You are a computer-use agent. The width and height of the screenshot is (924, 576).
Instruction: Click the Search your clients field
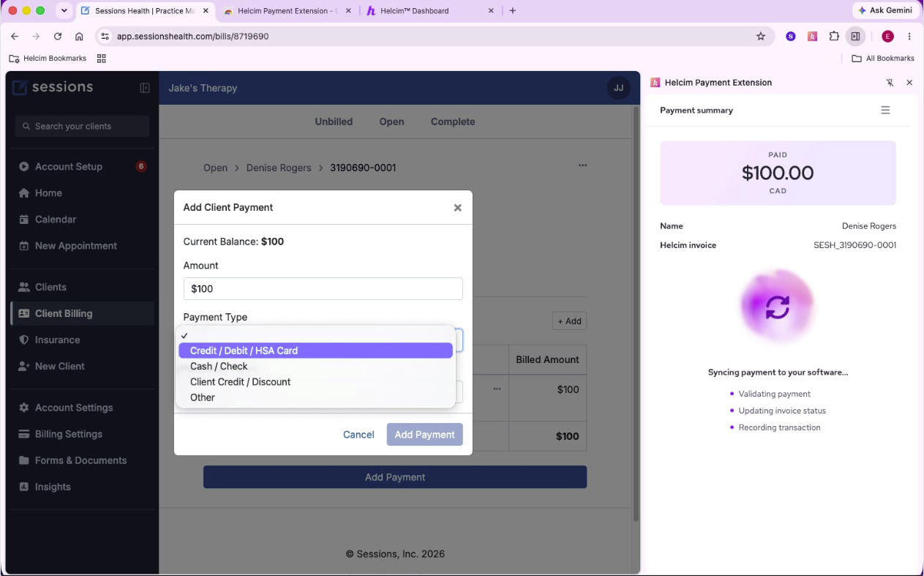point(82,126)
